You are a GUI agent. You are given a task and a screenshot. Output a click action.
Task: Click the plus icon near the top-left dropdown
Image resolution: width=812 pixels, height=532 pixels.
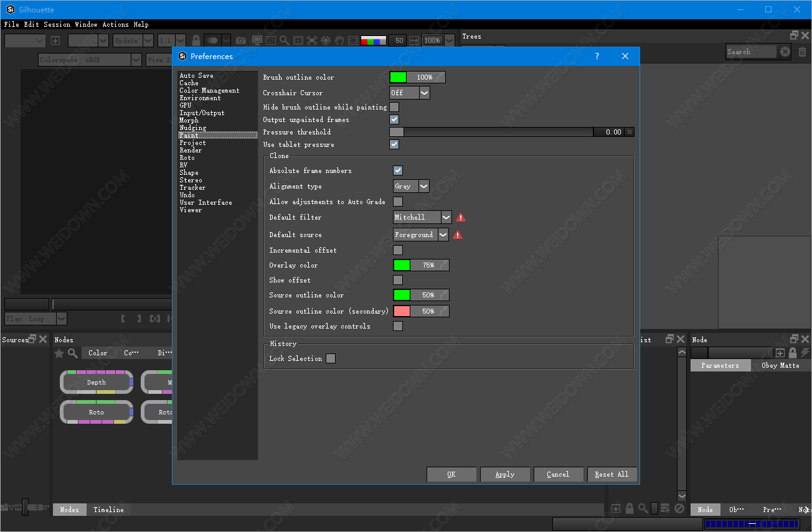pos(55,40)
